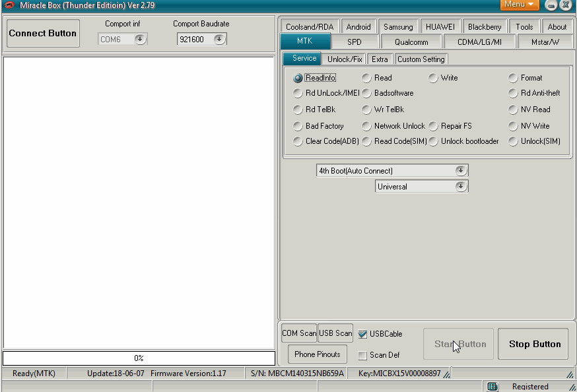Select the Write radio option
The height and width of the screenshot is (392, 577).
coord(433,78)
